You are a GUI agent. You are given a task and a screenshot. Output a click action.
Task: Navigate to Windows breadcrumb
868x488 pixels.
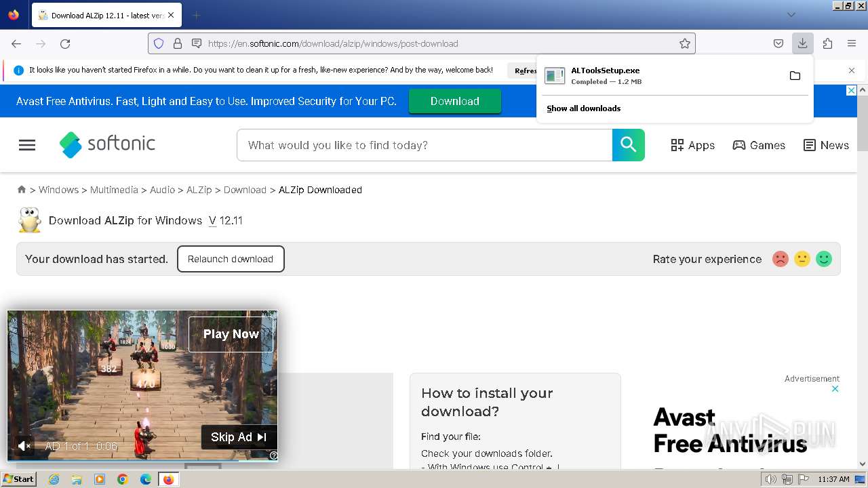tap(58, 190)
